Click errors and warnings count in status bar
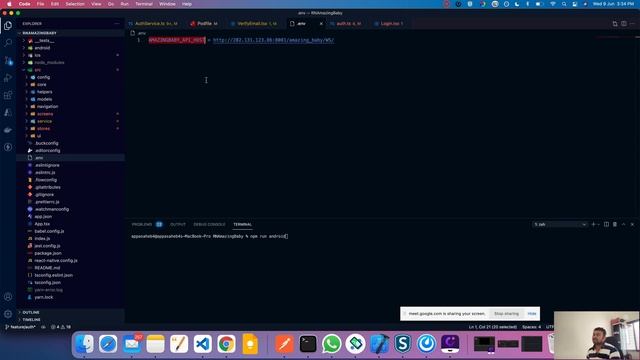Screen dimensions: 640x360 pyautogui.click(x=61, y=327)
